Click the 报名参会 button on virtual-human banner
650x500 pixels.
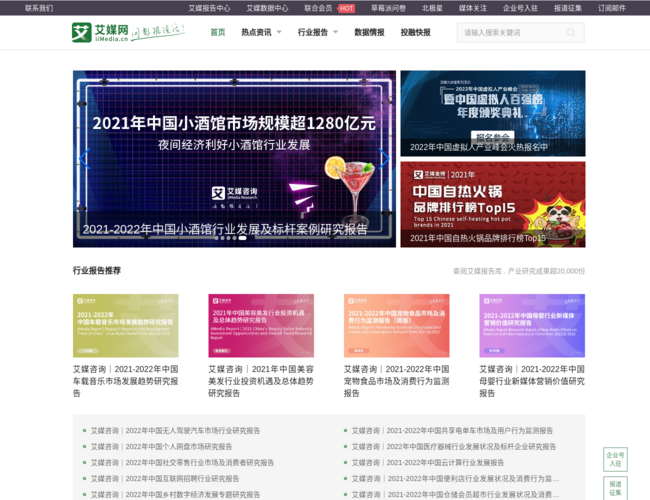click(492, 137)
